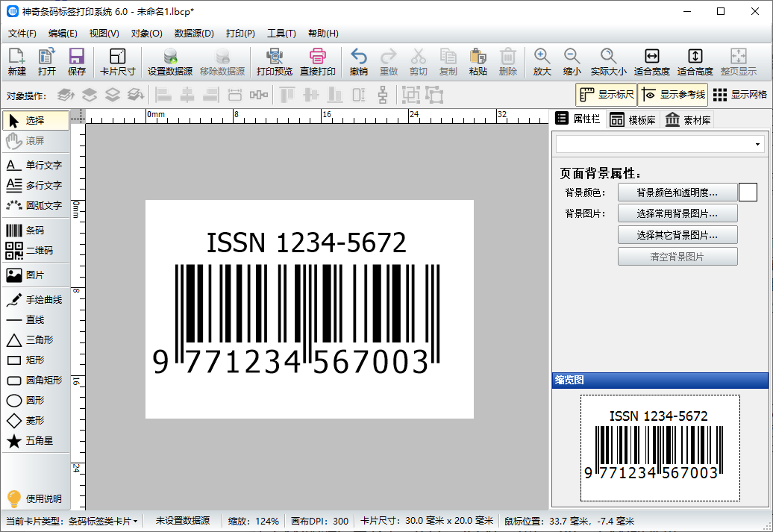Screen dimensions: 773x532
Task: Select the 选择 pointer tool
Action: tap(36, 120)
